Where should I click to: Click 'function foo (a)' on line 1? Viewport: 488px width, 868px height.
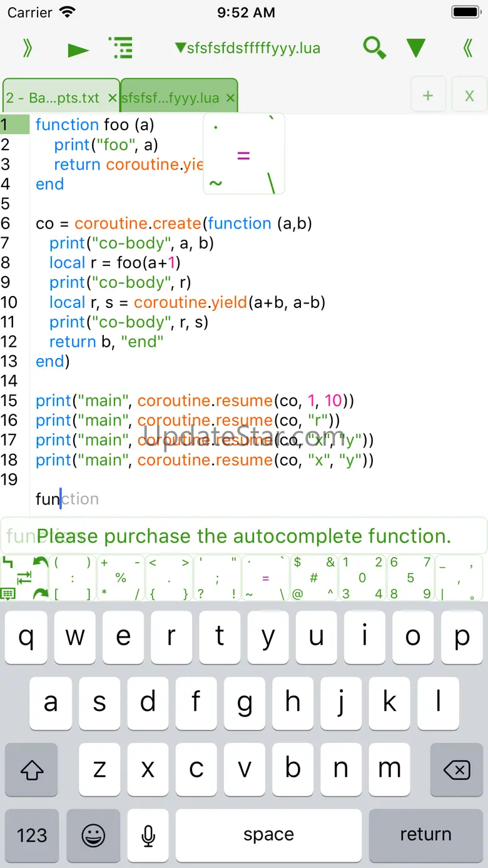95,125
